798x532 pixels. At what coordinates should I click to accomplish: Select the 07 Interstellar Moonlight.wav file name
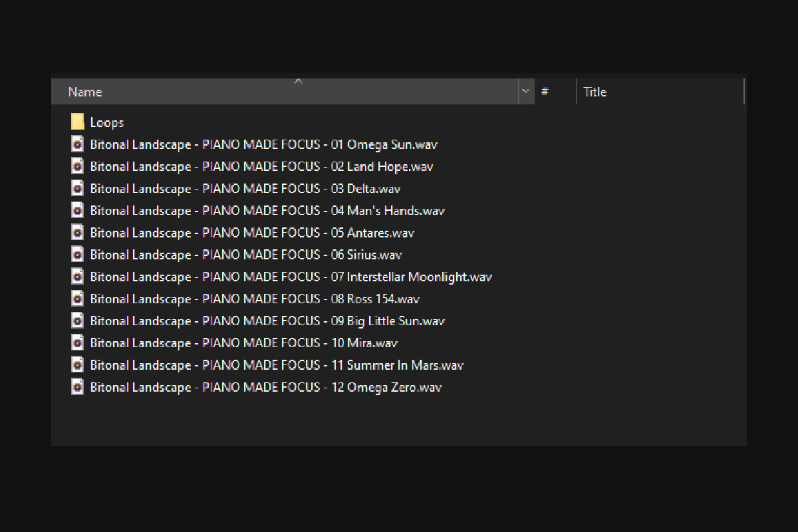point(291,277)
